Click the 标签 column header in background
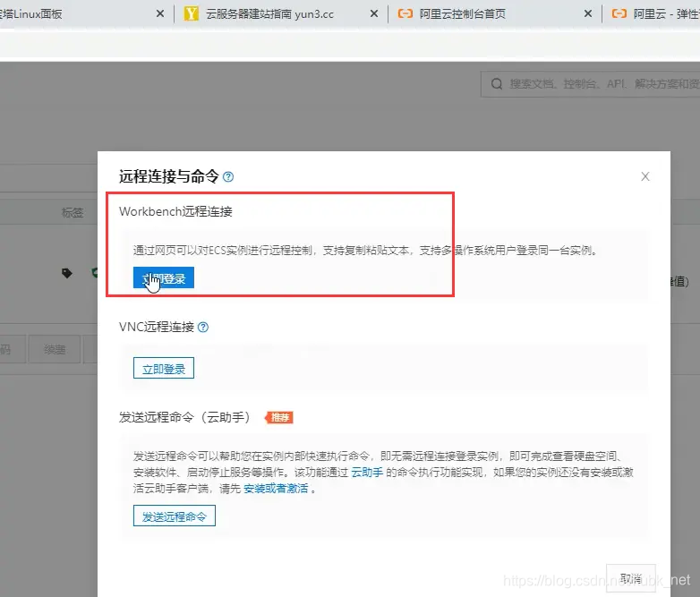This screenshot has height=597, width=700. 73,212
